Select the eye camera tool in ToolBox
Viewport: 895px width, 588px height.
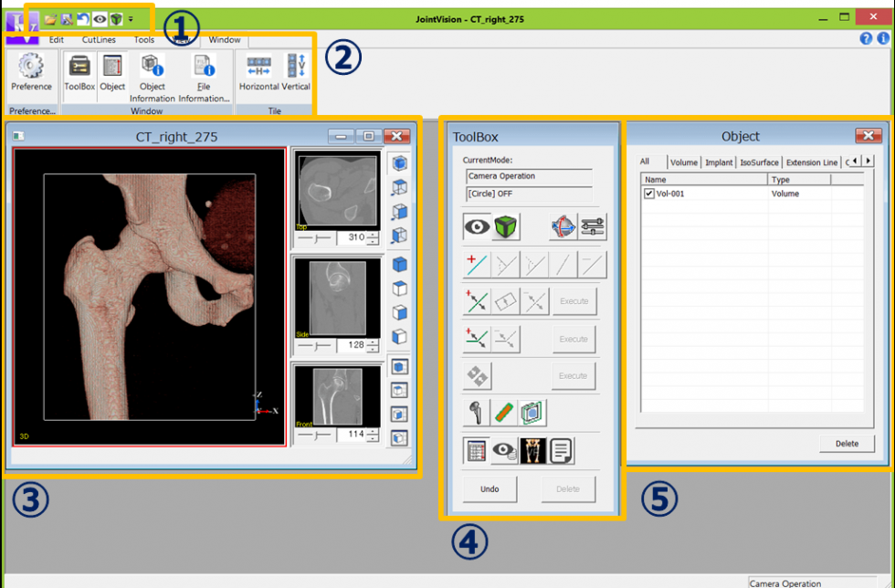point(477,226)
